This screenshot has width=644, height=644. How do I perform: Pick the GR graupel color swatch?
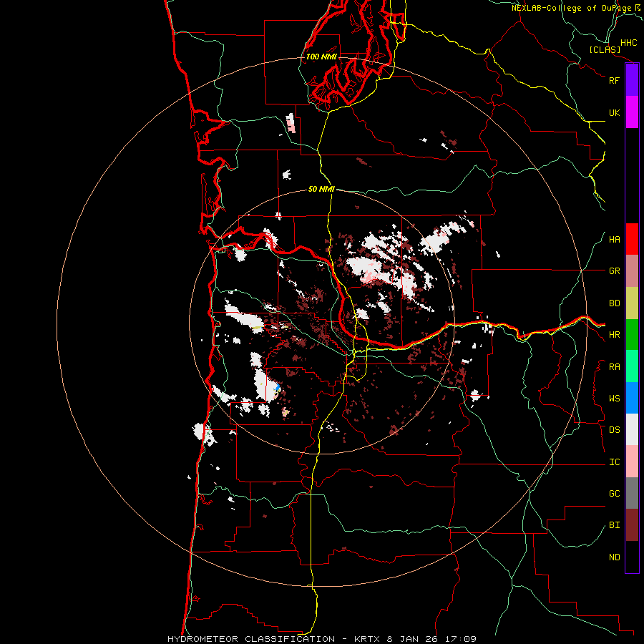coord(632,270)
